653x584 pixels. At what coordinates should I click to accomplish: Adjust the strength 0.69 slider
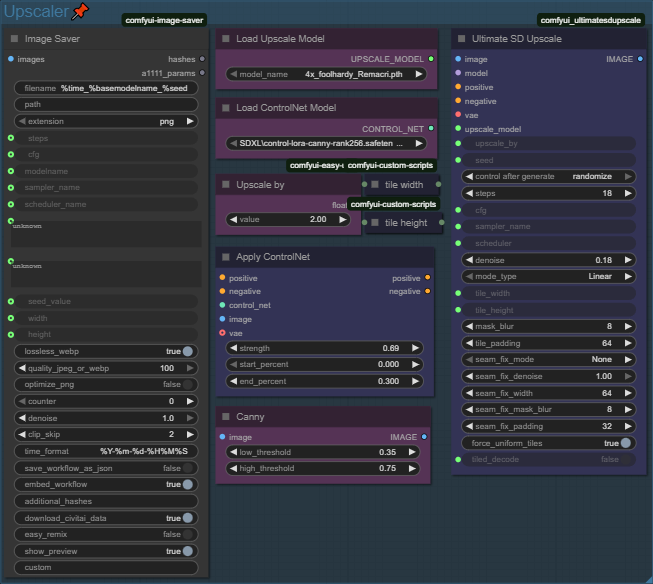pyautogui.click(x=324, y=348)
